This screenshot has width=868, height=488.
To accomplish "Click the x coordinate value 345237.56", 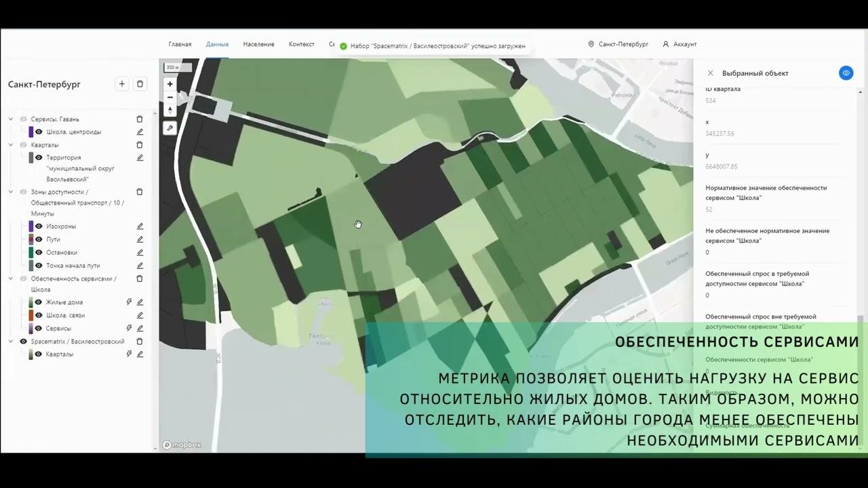I will (x=720, y=134).
